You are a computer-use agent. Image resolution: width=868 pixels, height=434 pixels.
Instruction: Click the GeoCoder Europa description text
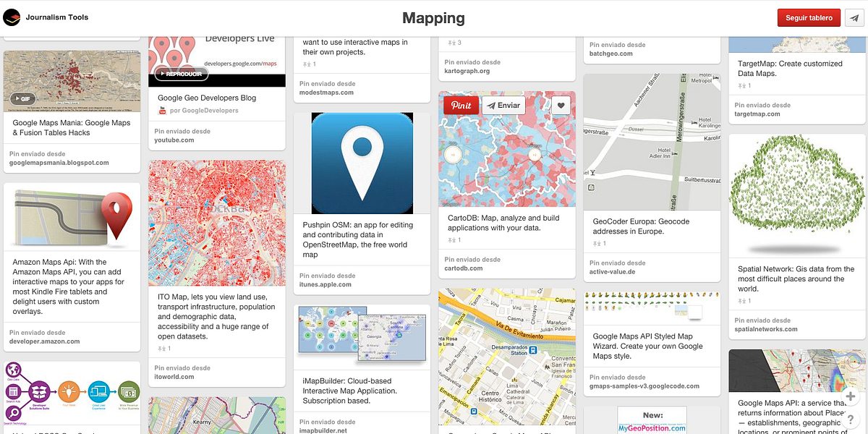pos(641,226)
